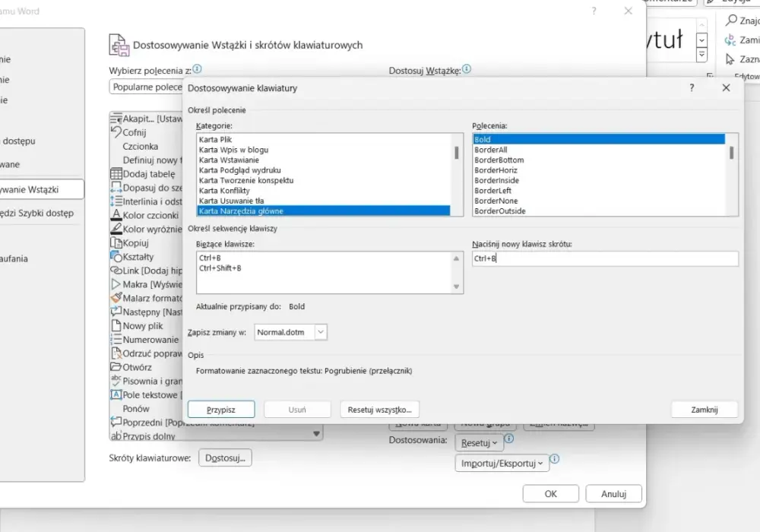Click info icon next to Wybierz polecenia z
Screen dimensions: 760x532
[x=198, y=69]
